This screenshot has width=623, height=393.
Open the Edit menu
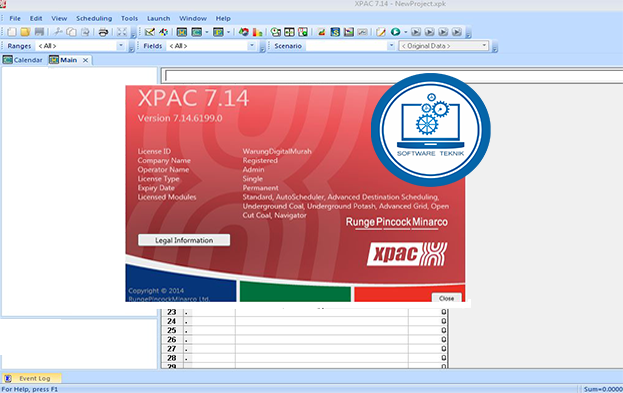pos(36,18)
